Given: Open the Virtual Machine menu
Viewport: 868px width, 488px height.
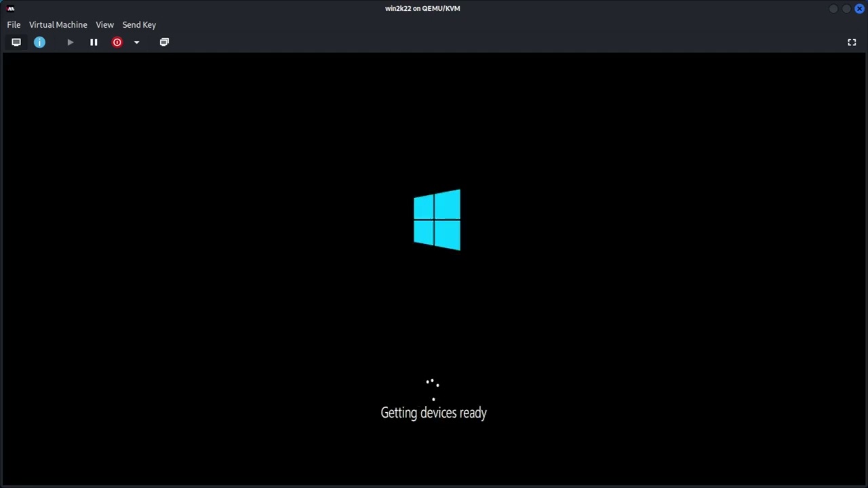Looking at the screenshot, I should (x=58, y=24).
